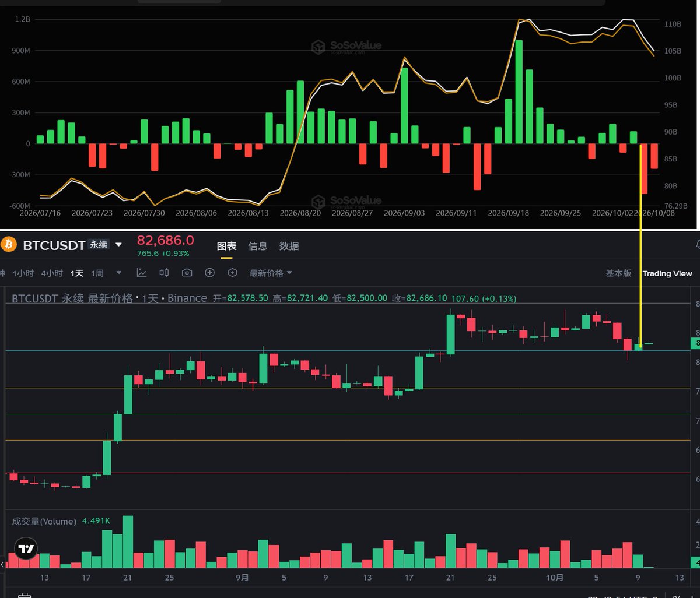Screen dimensions: 700x598
Task: Expand the BTCUSDT pair selector arrow
Action: [x=119, y=245]
